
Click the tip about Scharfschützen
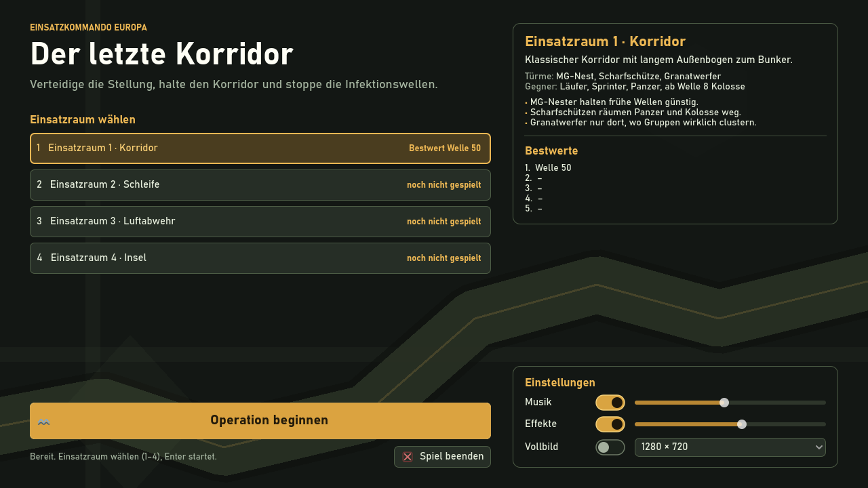click(x=633, y=113)
